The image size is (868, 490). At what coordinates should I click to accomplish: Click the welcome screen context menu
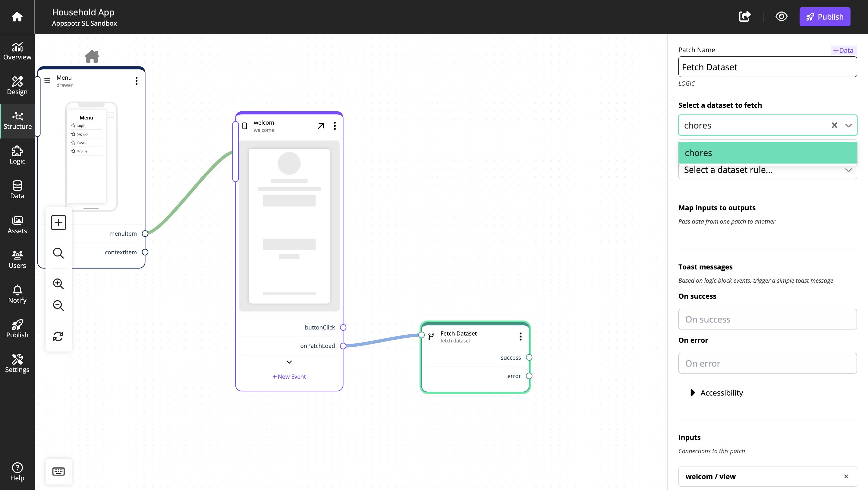click(335, 125)
